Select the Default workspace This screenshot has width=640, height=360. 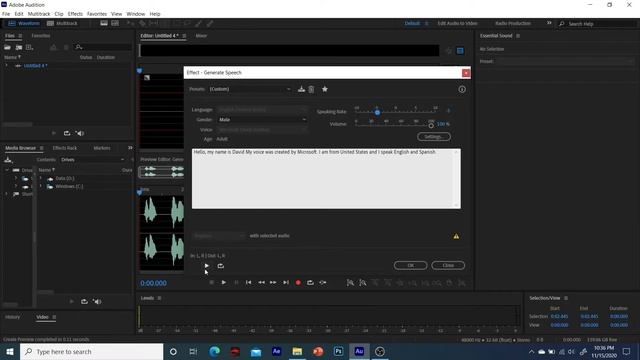[412, 23]
